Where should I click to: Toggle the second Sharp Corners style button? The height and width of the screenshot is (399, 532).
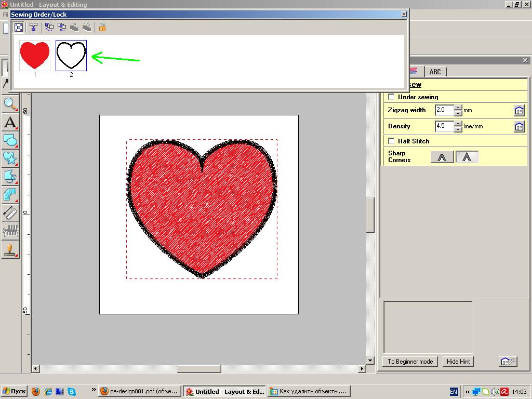pos(467,157)
